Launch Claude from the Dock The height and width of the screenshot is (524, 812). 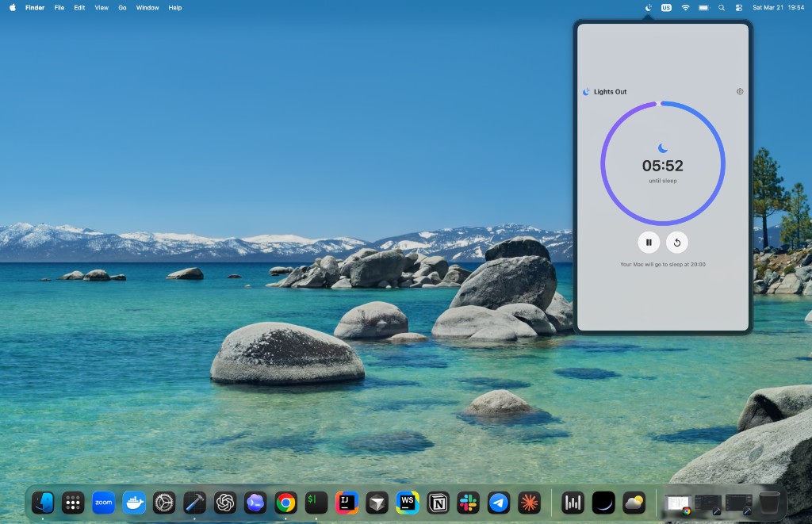(x=529, y=503)
